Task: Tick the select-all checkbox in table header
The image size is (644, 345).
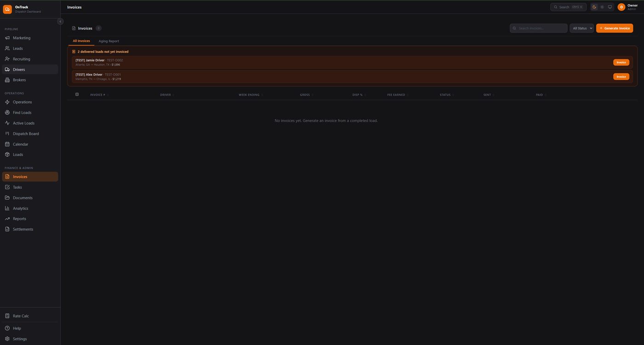Action: pos(77,95)
